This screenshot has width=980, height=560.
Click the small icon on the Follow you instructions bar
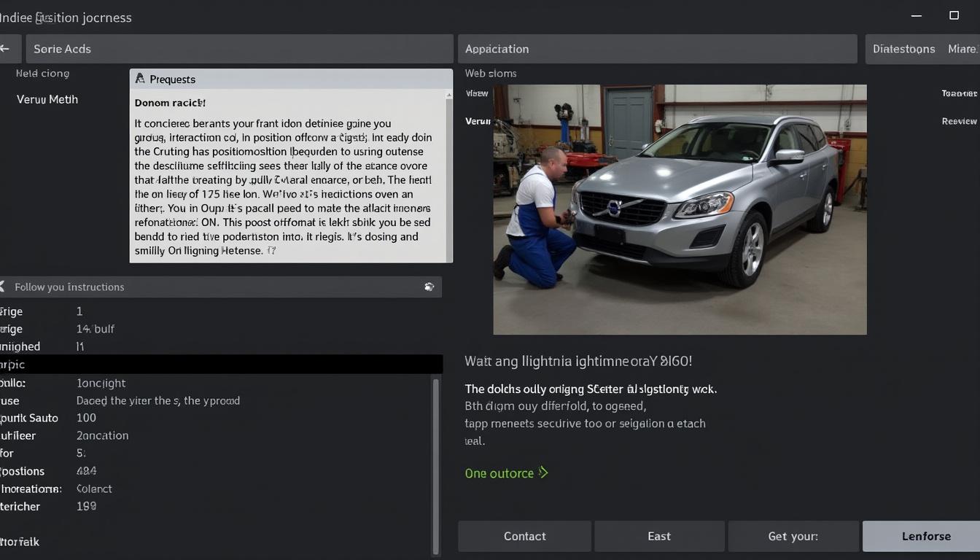coord(429,287)
